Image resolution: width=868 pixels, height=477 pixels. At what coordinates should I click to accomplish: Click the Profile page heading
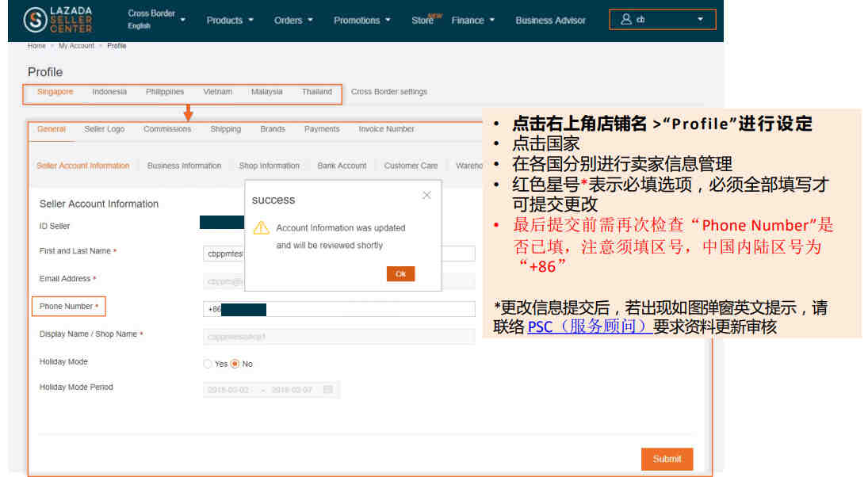(45, 72)
